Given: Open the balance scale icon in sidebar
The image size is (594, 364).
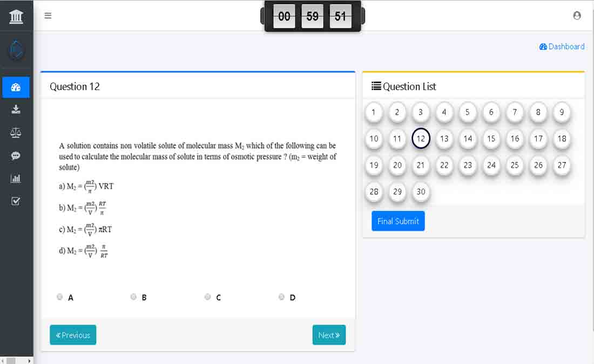Looking at the screenshot, I should tap(16, 133).
